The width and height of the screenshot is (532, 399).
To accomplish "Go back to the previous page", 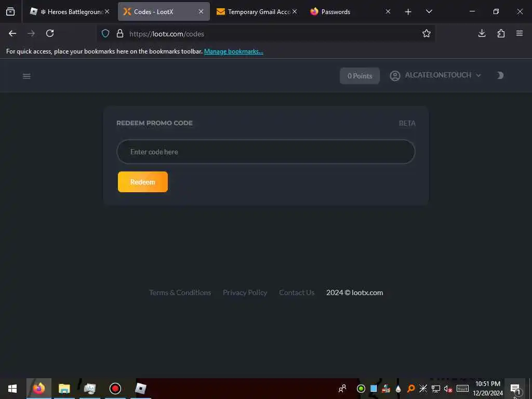I will click(x=12, y=33).
